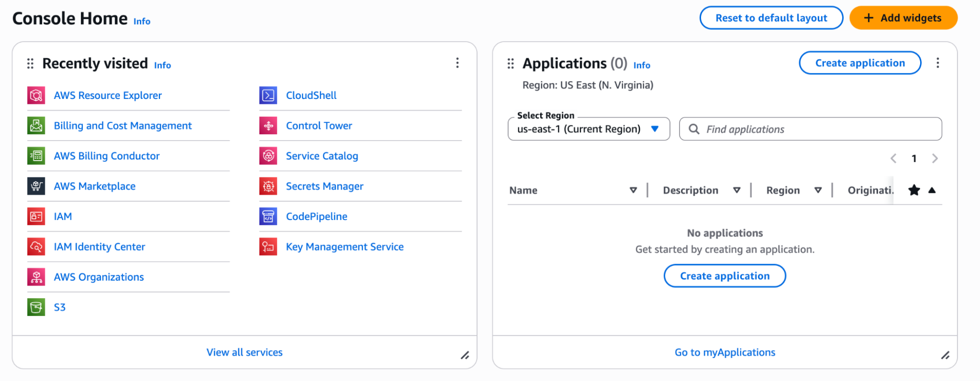Open the Service Catalog link
The width and height of the screenshot is (980, 381).
[x=322, y=156]
